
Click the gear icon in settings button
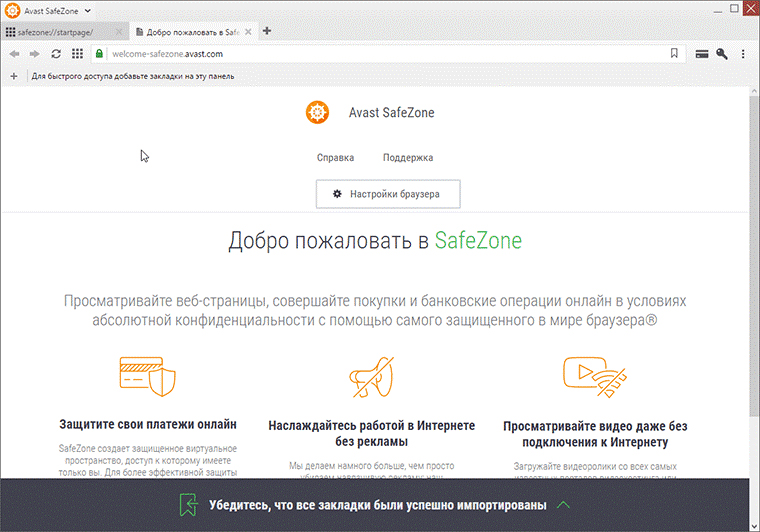[337, 194]
